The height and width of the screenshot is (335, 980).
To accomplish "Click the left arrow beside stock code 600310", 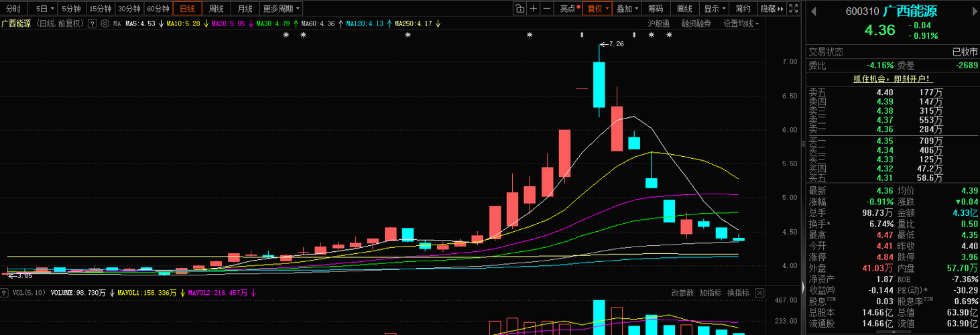I will pyautogui.click(x=814, y=11).
